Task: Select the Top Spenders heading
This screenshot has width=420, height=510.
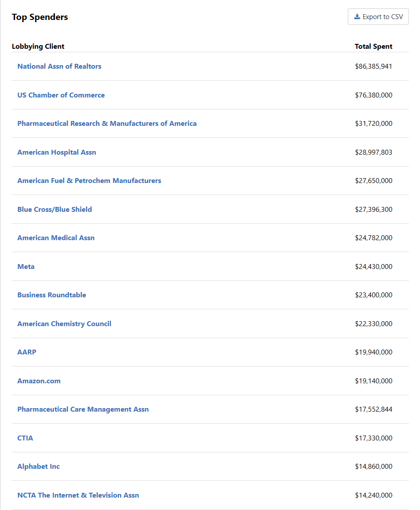Action: (x=40, y=17)
